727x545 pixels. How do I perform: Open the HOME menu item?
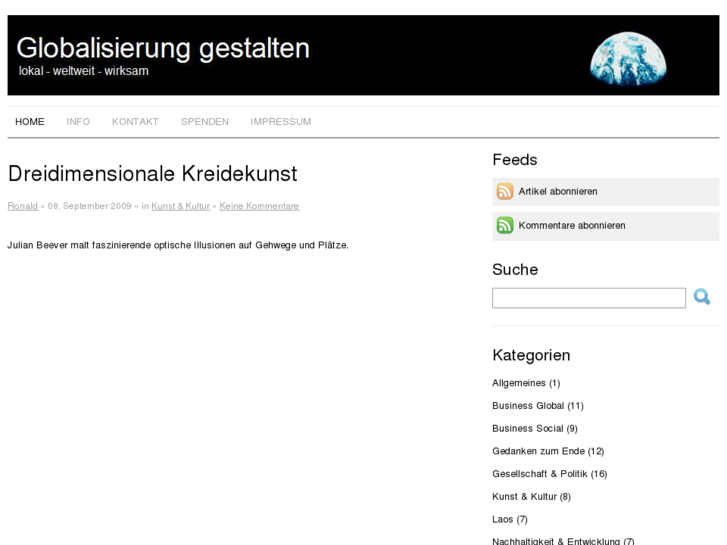pyautogui.click(x=30, y=122)
